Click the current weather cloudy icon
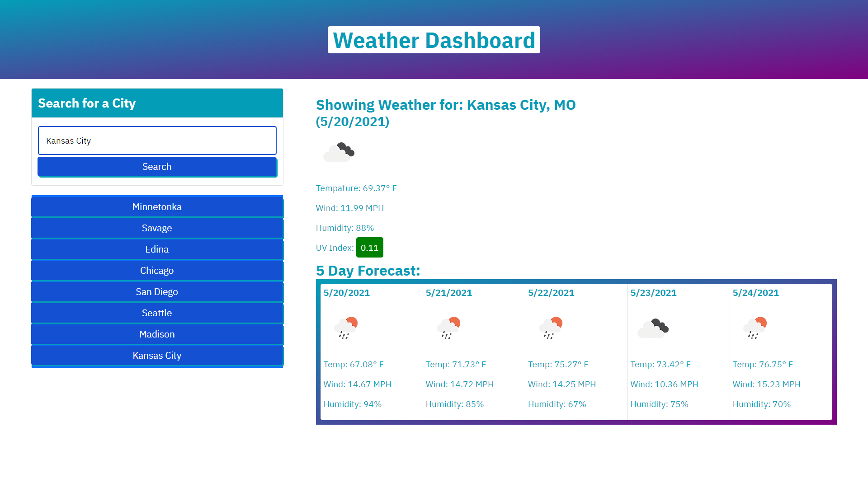Viewport: 868px width, 492px height. pyautogui.click(x=339, y=152)
